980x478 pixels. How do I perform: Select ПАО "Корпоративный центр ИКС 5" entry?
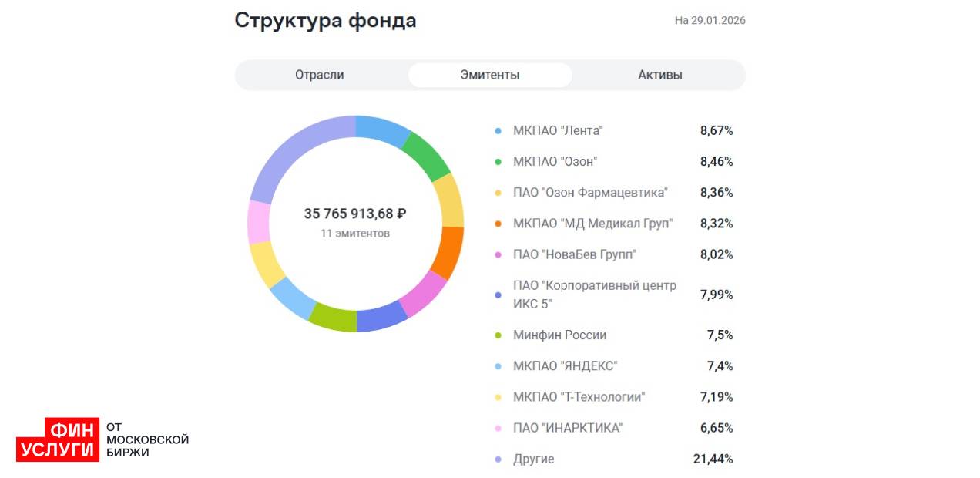594,295
